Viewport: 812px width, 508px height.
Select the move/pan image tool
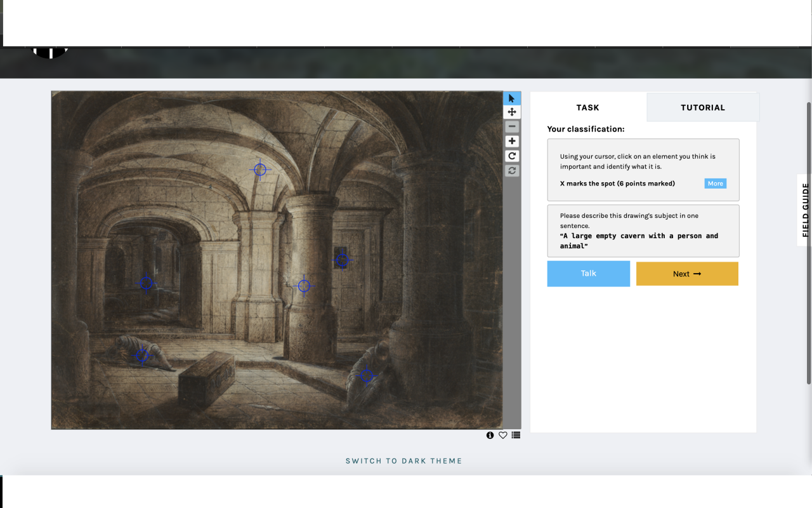click(x=512, y=112)
